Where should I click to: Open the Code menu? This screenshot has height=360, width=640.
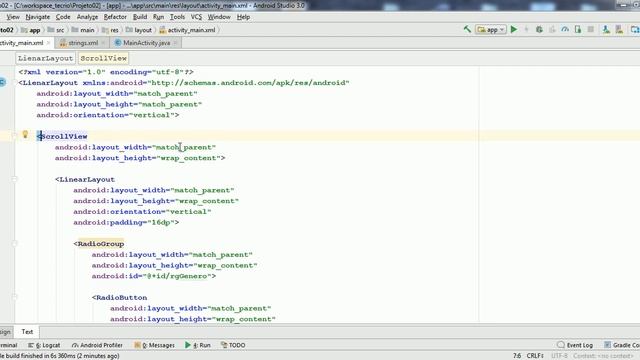(63, 17)
